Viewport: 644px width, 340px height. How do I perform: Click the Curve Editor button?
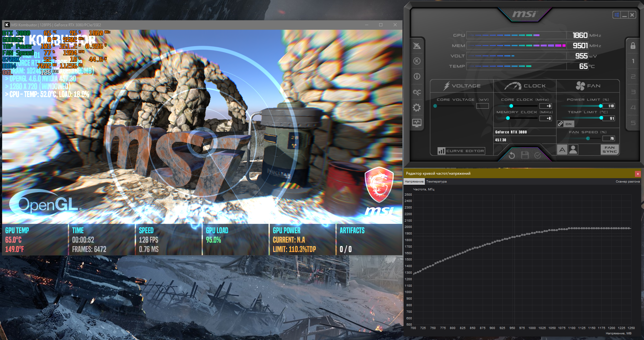coord(461,151)
